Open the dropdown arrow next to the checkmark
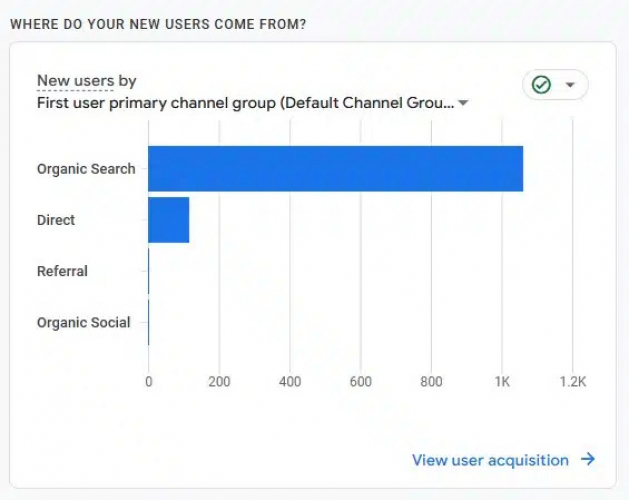This screenshot has width=629, height=500. [570, 85]
